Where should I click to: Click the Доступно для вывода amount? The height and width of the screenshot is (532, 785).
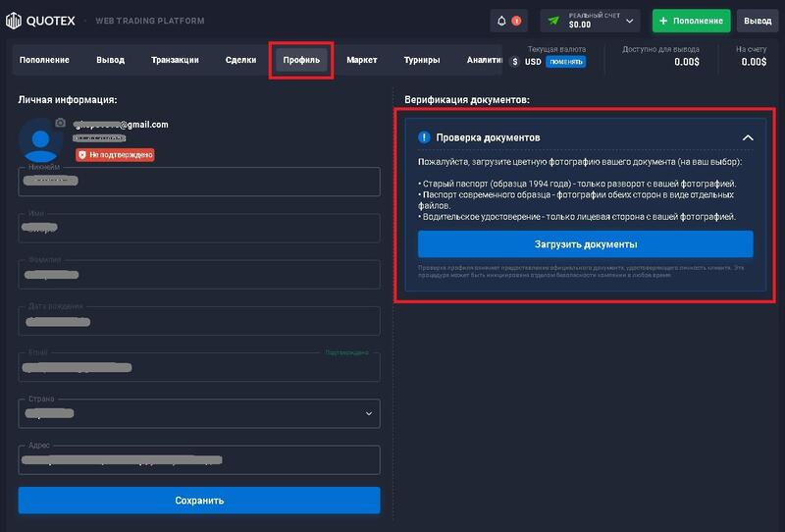[x=686, y=62]
